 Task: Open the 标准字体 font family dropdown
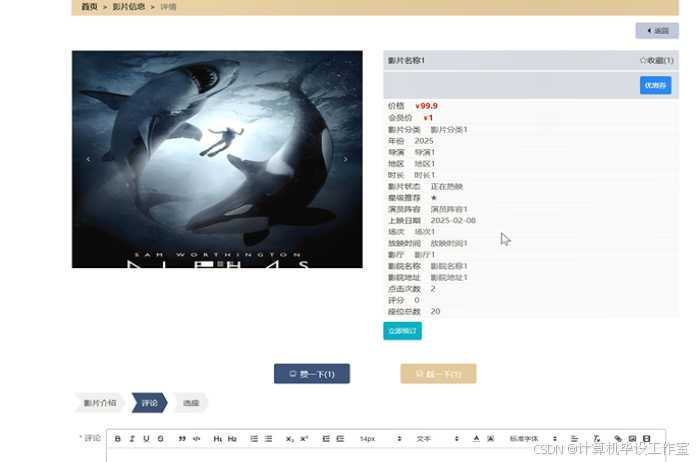tap(533, 439)
